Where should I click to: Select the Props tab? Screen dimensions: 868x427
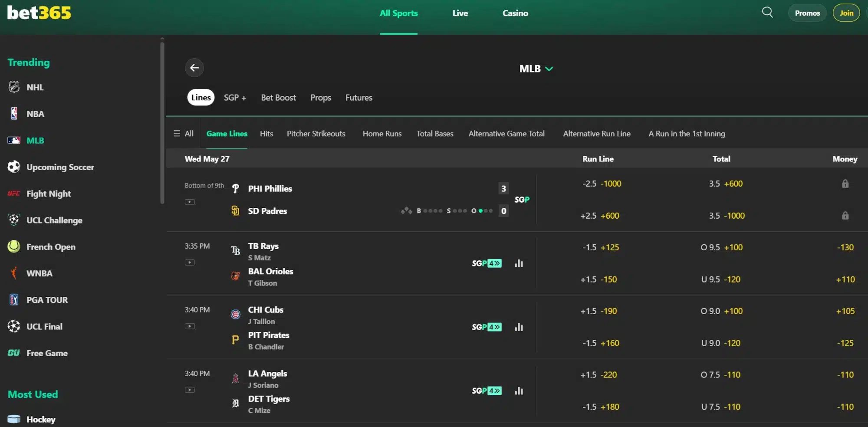coord(321,98)
